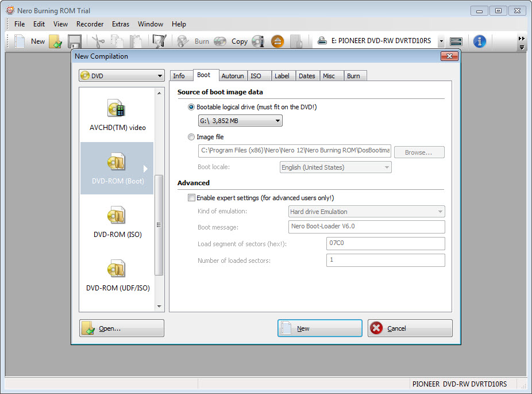The height and width of the screenshot is (394, 532).
Task: Open compilation using folder icon in toolbar
Action: pyautogui.click(x=55, y=41)
